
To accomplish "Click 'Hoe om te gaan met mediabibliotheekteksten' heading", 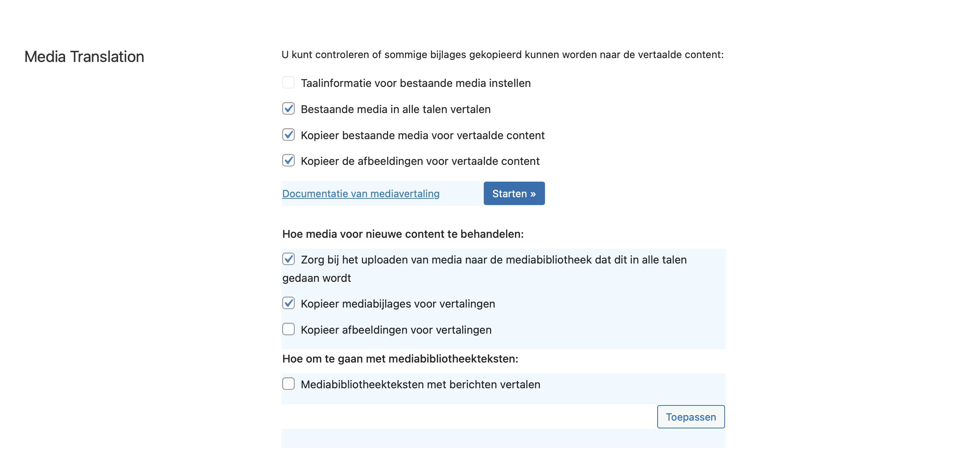I will tap(400, 359).
